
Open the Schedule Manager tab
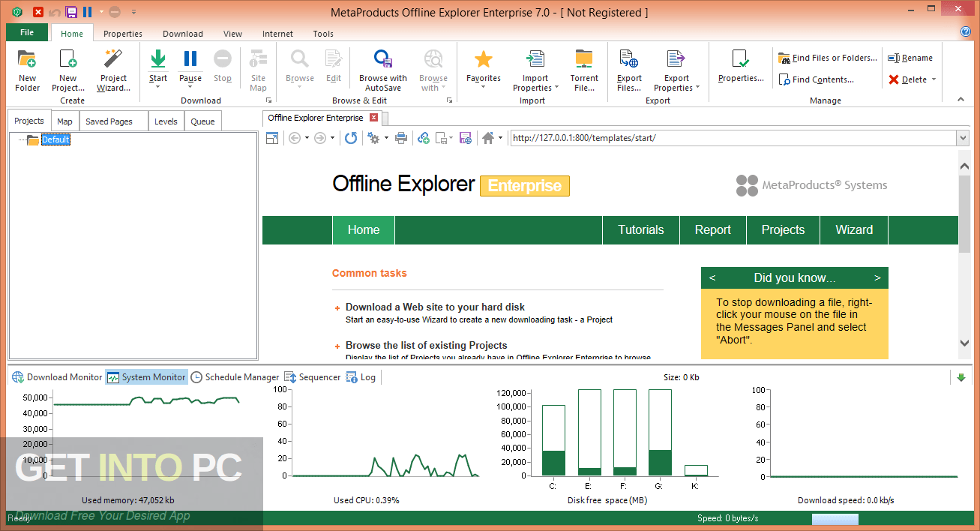235,377
